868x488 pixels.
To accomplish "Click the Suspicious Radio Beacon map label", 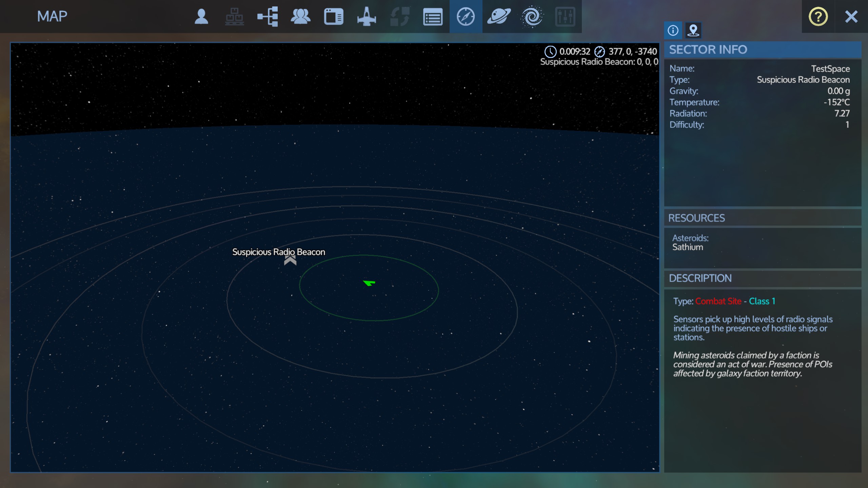I will pyautogui.click(x=278, y=252).
